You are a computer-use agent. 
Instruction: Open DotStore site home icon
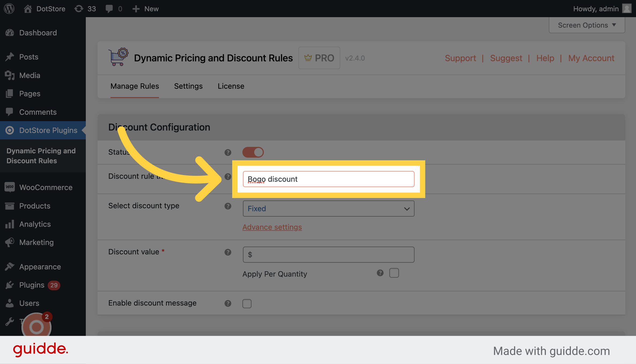tap(28, 9)
